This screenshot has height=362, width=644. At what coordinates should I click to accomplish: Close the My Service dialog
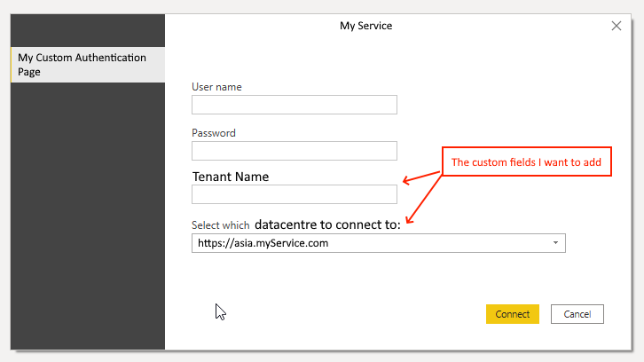617,26
